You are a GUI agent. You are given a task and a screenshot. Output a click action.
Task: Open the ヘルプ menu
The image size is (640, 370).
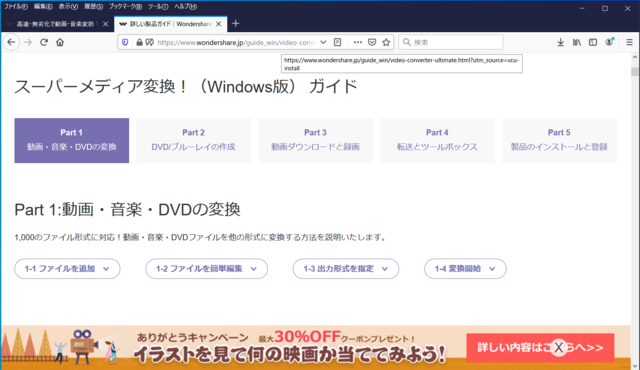point(186,7)
